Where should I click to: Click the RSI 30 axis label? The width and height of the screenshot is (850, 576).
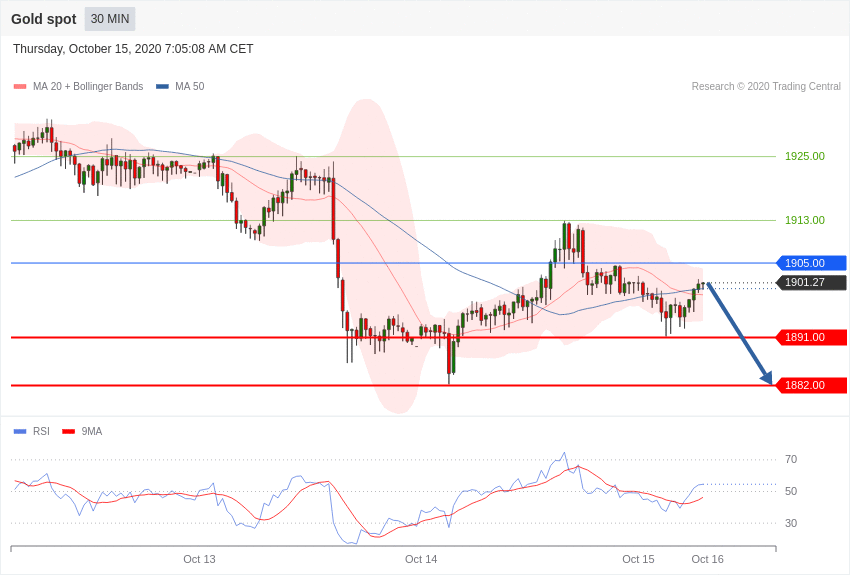pos(791,523)
